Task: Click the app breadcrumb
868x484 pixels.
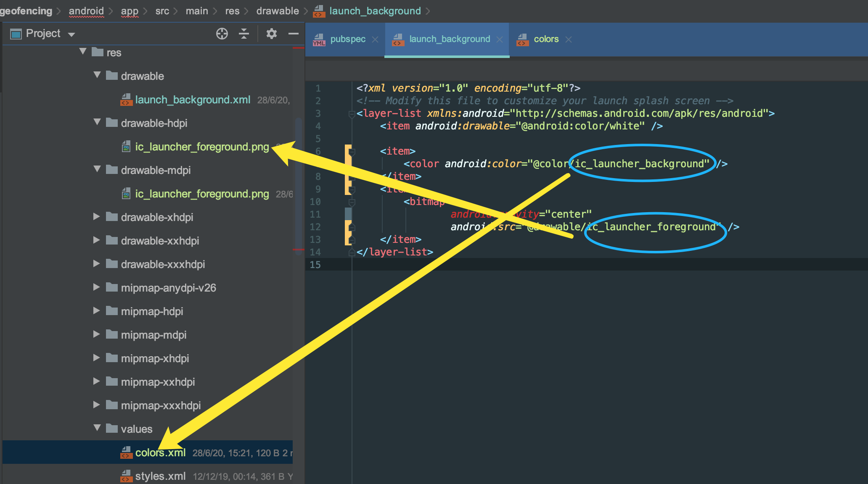Action: [130, 11]
